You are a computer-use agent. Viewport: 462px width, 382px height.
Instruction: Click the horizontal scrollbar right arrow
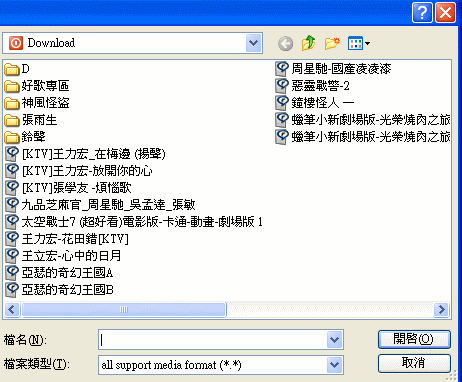[x=442, y=310]
